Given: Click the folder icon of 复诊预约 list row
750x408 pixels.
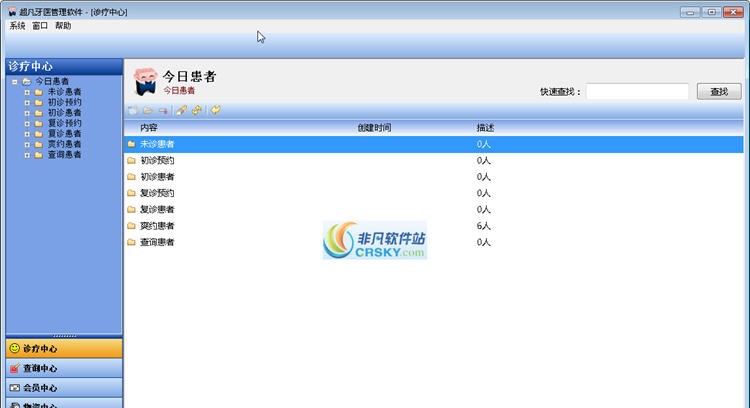Looking at the screenshot, I should [131, 193].
